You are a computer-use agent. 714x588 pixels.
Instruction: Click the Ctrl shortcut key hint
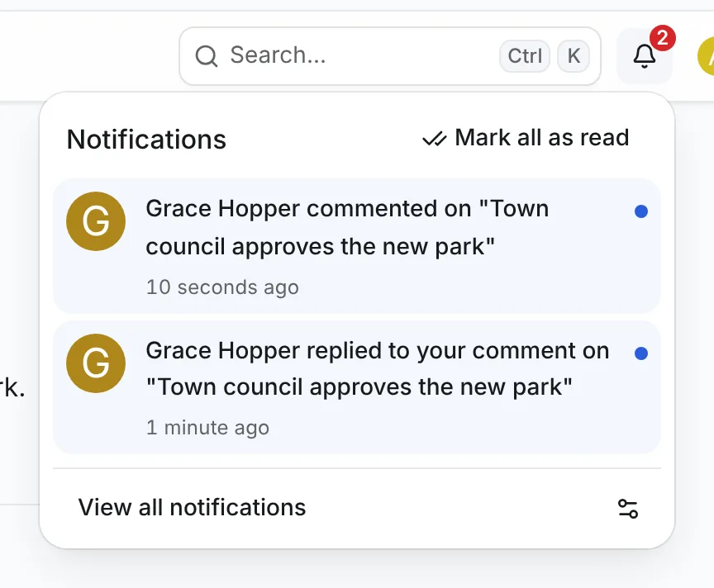pyautogui.click(x=525, y=56)
